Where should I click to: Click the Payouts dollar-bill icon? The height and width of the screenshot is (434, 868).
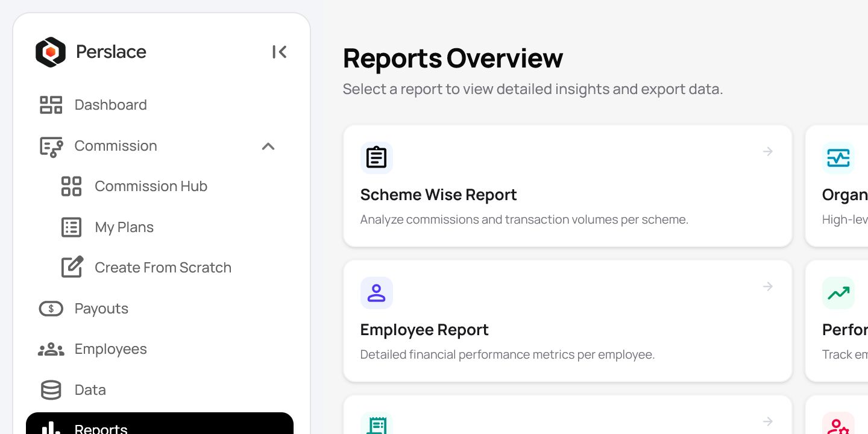pos(51,309)
